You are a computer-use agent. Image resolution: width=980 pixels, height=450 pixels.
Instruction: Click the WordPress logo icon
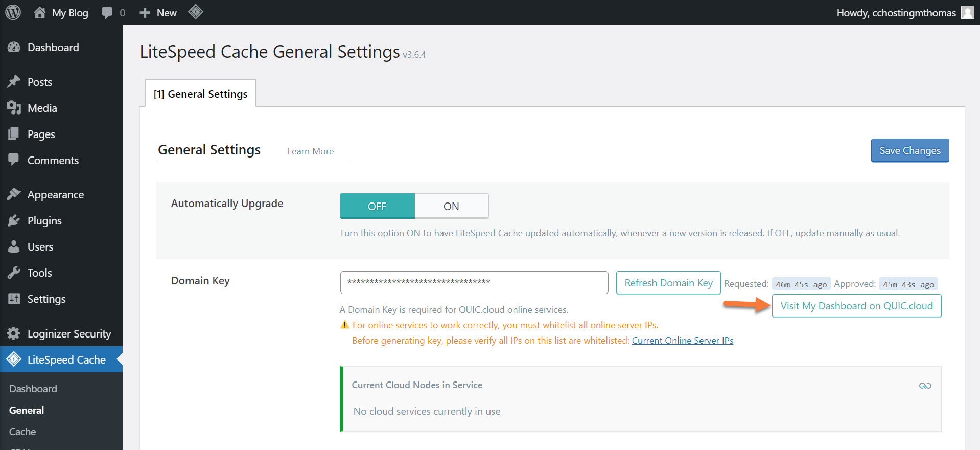click(x=13, y=12)
